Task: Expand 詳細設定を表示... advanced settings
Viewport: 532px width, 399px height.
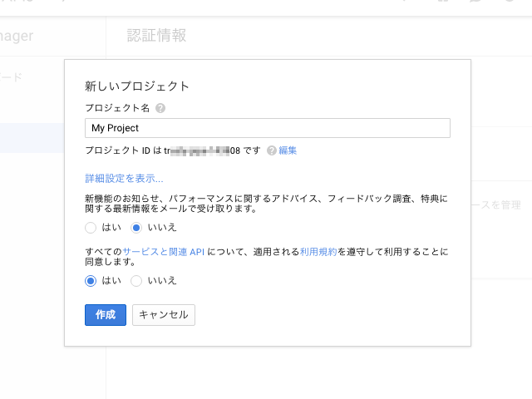Action: point(124,178)
